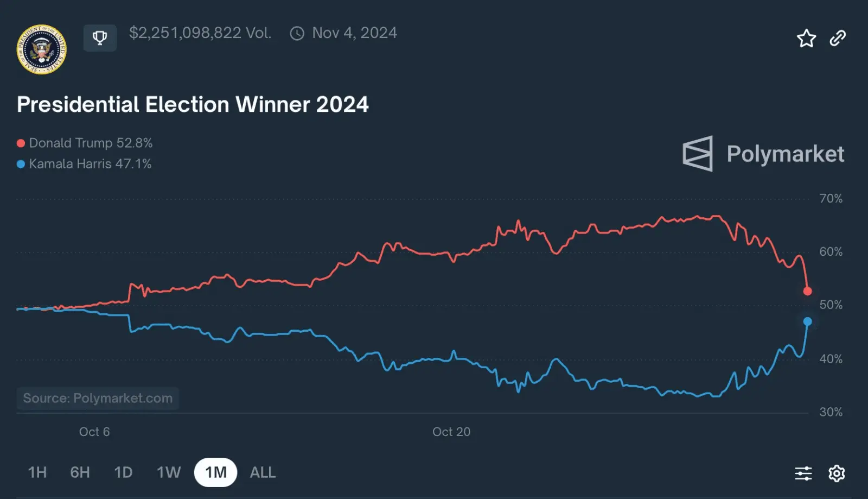Click the Source: Polymarket.com label
Image resolution: width=868 pixels, height=499 pixels.
pyautogui.click(x=98, y=398)
